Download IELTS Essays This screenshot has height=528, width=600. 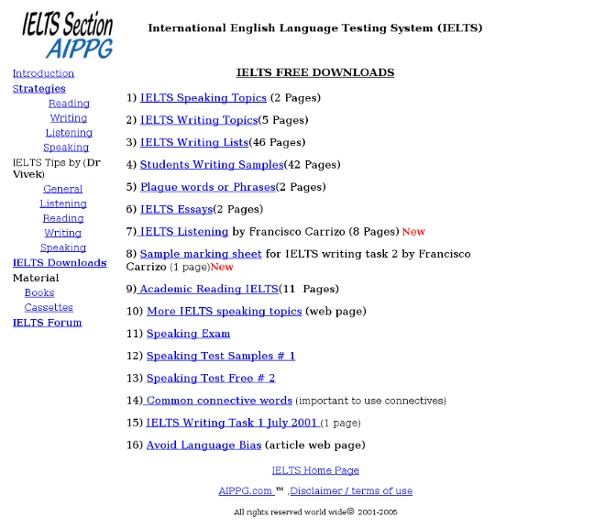pos(176,209)
